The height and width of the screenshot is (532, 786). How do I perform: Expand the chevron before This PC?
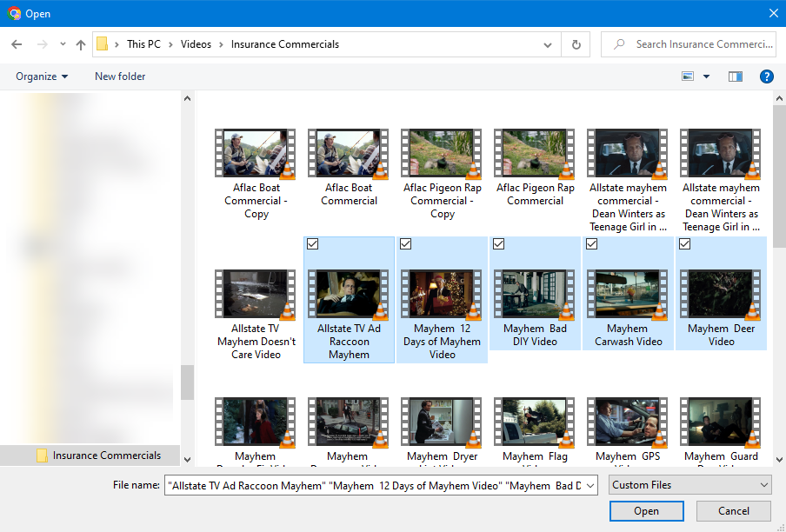point(117,44)
